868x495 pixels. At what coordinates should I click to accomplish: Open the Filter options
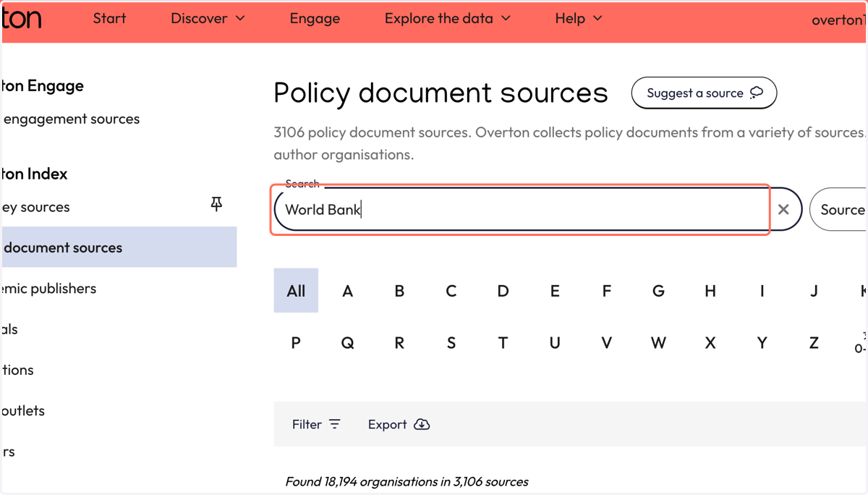tap(316, 424)
